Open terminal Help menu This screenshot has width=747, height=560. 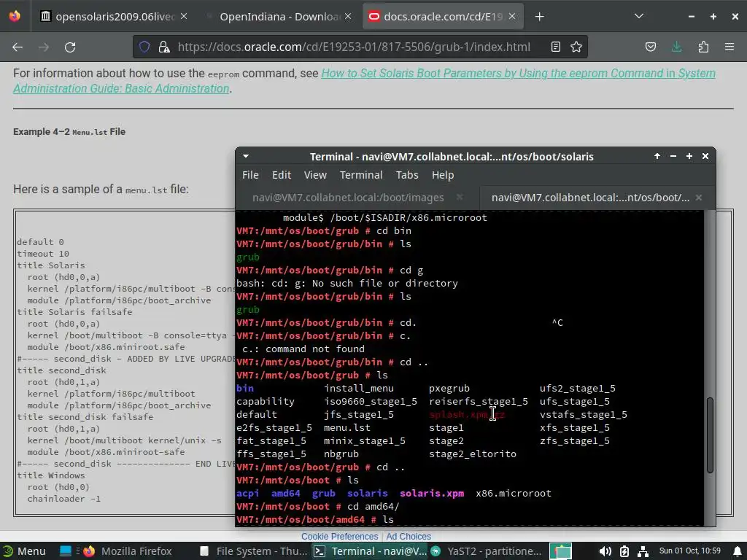pyautogui.click(x=443, y=175)
